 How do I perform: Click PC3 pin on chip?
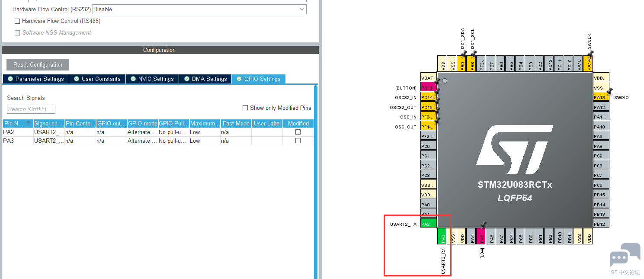428,175
